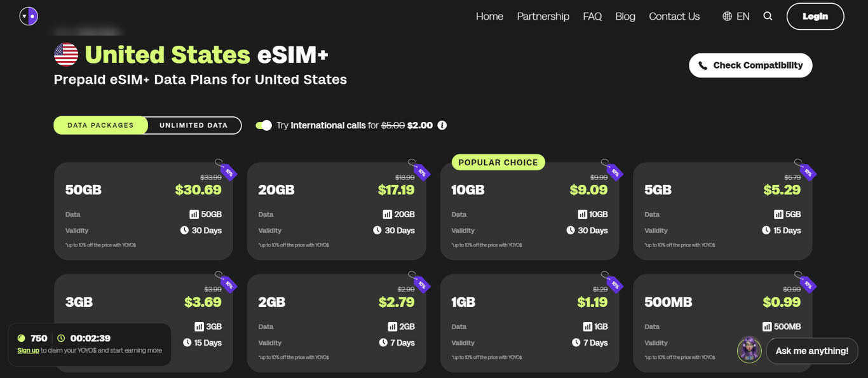Screen dimensions: 868x378
Task: Click the globe language icon
Action: [x=727, y=17]
